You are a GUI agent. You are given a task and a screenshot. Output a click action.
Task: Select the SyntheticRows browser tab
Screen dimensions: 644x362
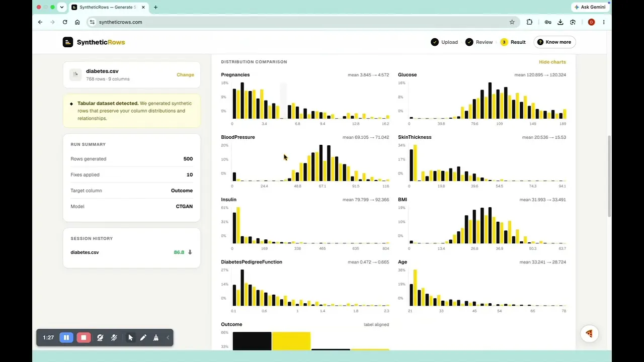(x=108, y=8)
